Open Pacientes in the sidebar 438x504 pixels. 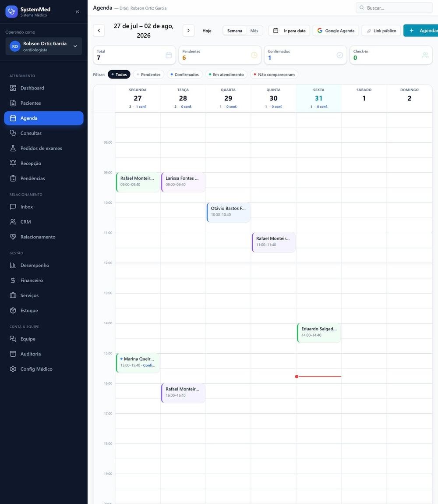[x=44, y=103]
